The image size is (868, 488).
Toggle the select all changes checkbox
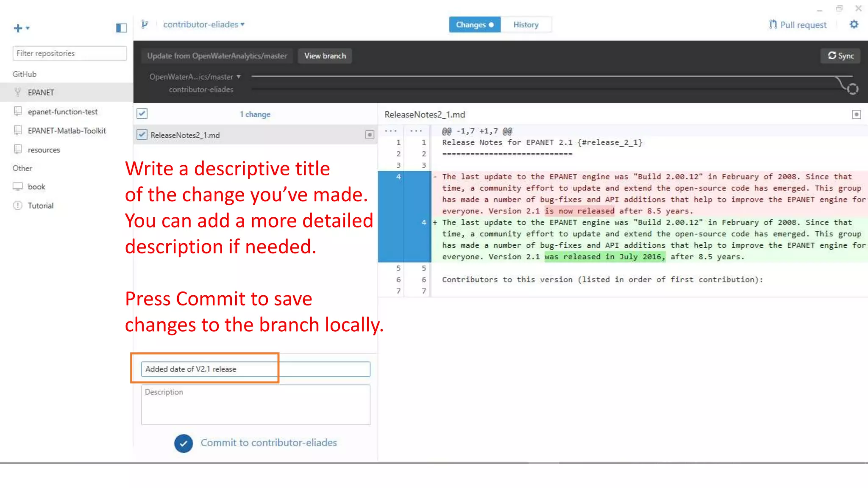[142, 114]
